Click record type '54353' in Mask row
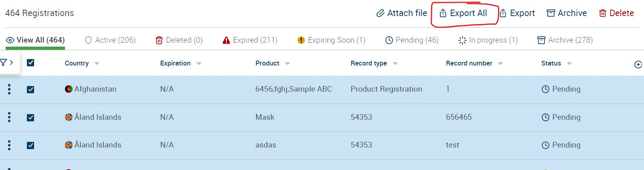Screen dimensions: 644x170 click(x=361, y=117)
